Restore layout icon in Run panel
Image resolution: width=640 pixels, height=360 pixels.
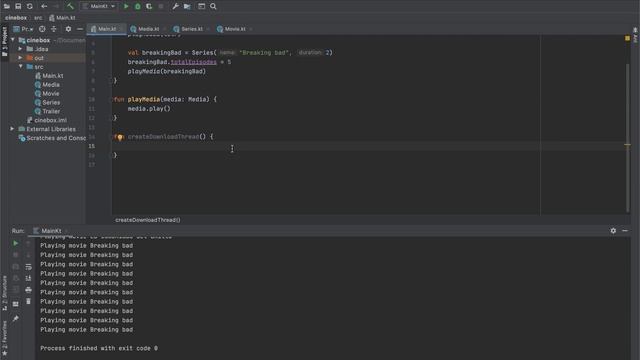pyautogui.click(x=16, y=304)
